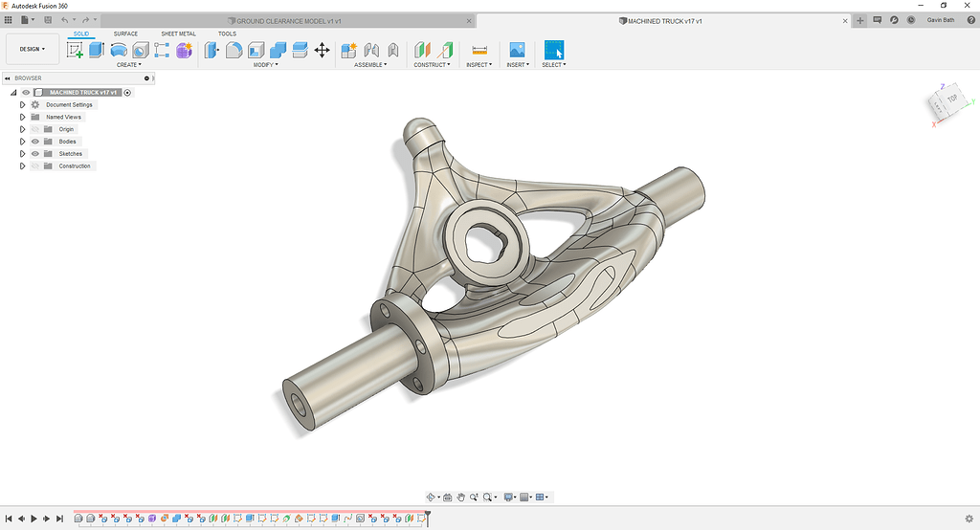This screenshot has width=980, height=530.
Task: Expand the Document Settings node
Action: 23,105
